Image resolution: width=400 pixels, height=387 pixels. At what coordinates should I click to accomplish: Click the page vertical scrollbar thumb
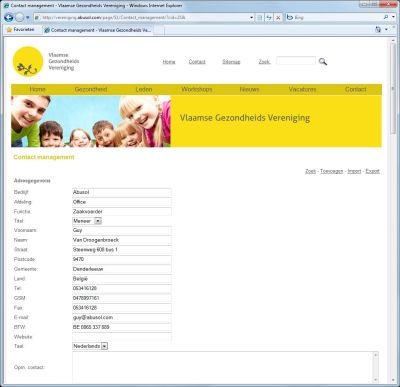coord(393,88)
